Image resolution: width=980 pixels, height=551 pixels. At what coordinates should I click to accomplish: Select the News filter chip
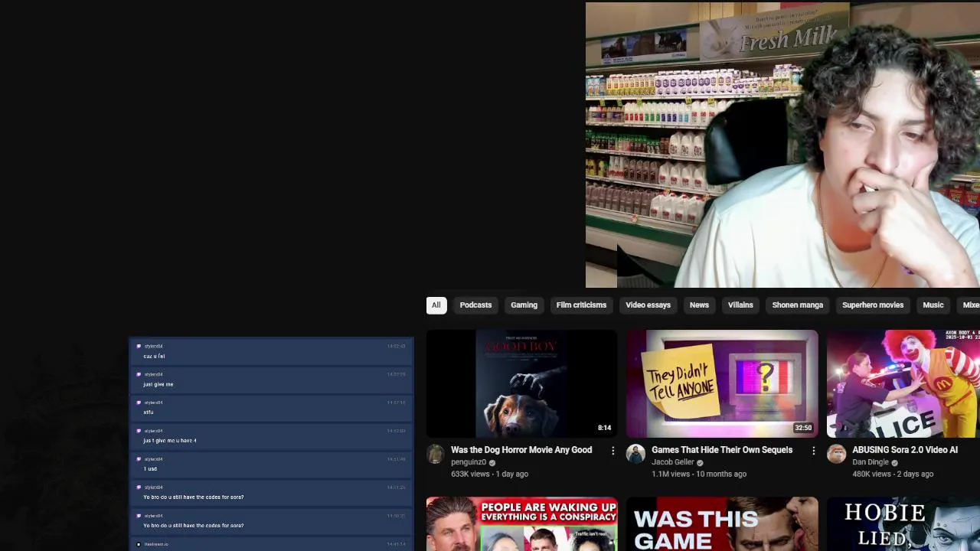pyautogui.click(x=699, y=305)
